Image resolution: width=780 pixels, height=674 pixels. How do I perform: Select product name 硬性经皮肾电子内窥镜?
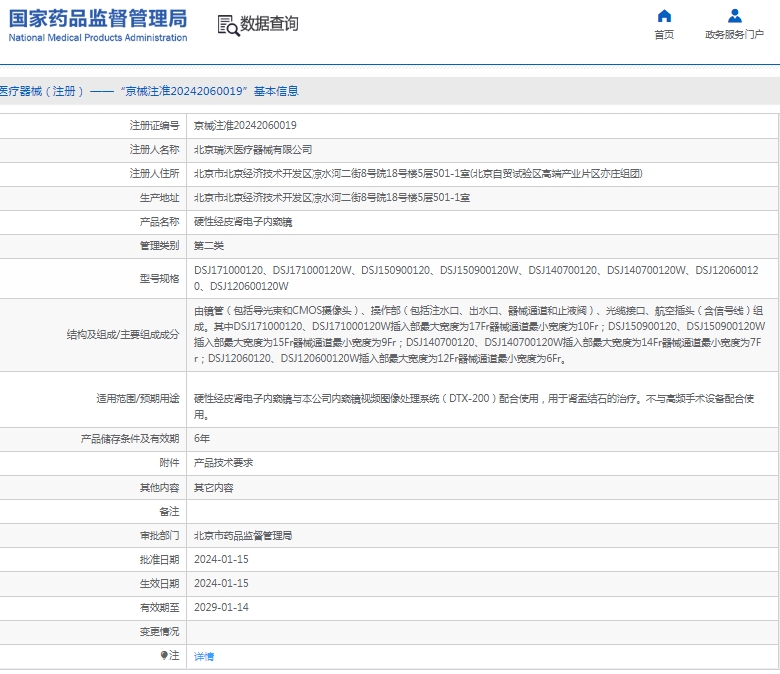(243, 222)
